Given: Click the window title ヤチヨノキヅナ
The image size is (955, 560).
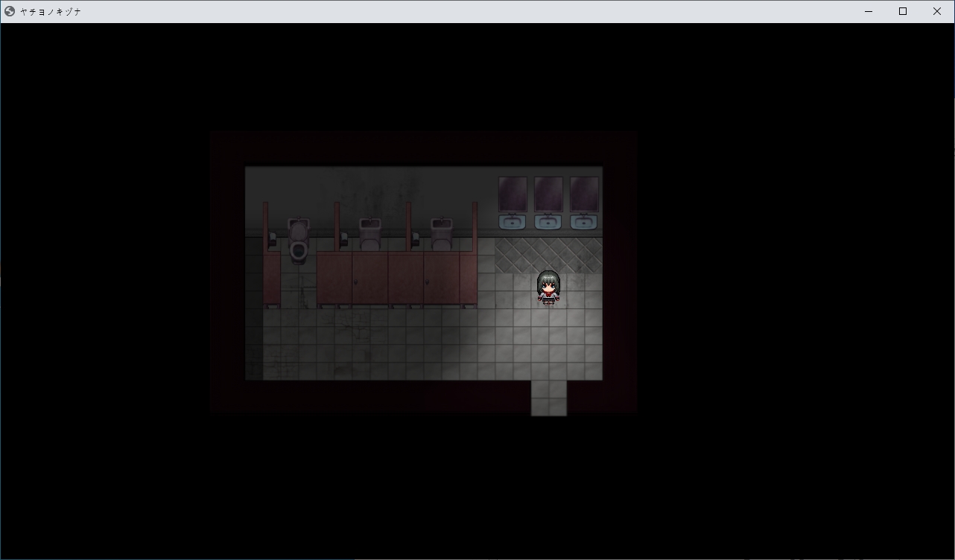Looking at the screenshot, I should coord(50,12).
